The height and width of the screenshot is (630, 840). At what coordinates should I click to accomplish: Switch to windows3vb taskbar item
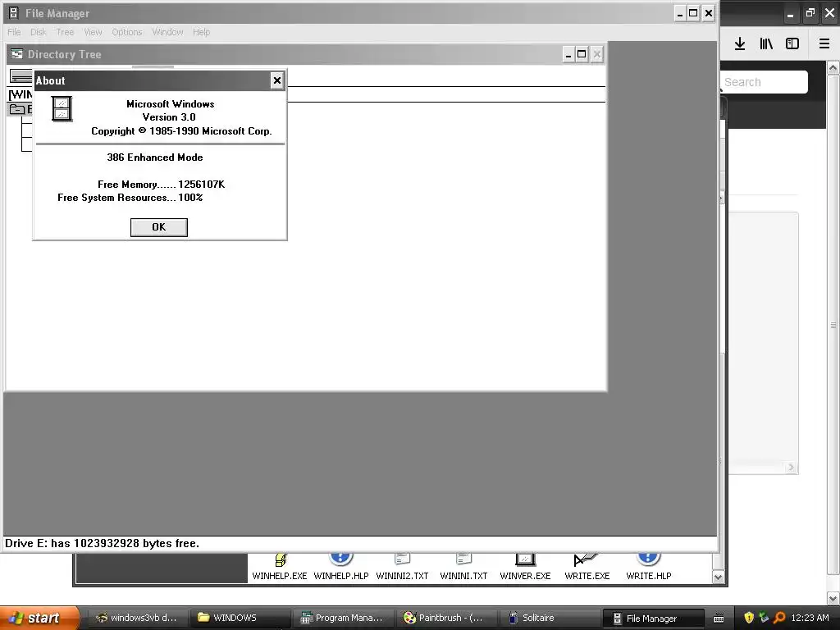136,618
